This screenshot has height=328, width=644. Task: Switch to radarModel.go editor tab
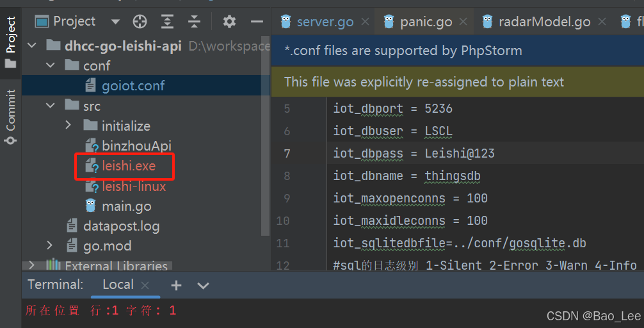coord(545,22)
